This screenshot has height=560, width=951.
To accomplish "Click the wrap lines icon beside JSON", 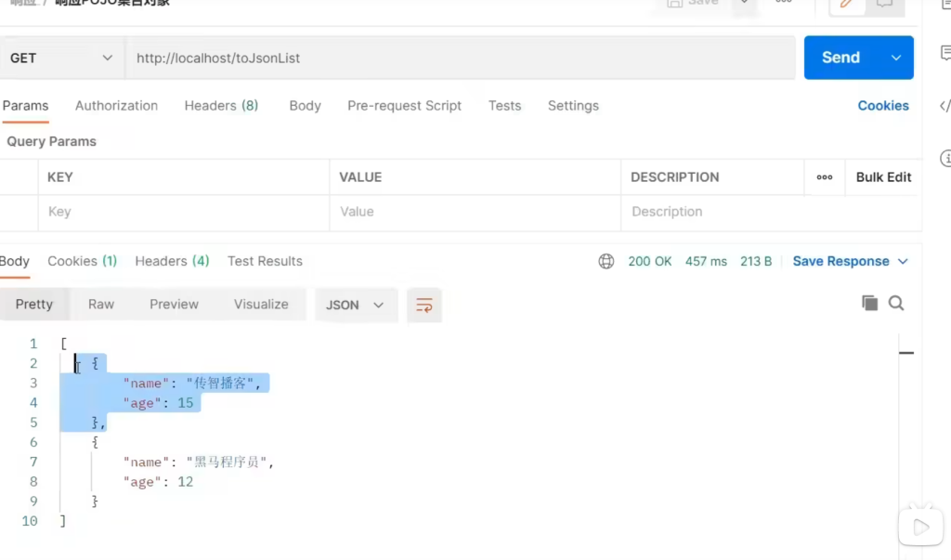I will coord(424,305).
